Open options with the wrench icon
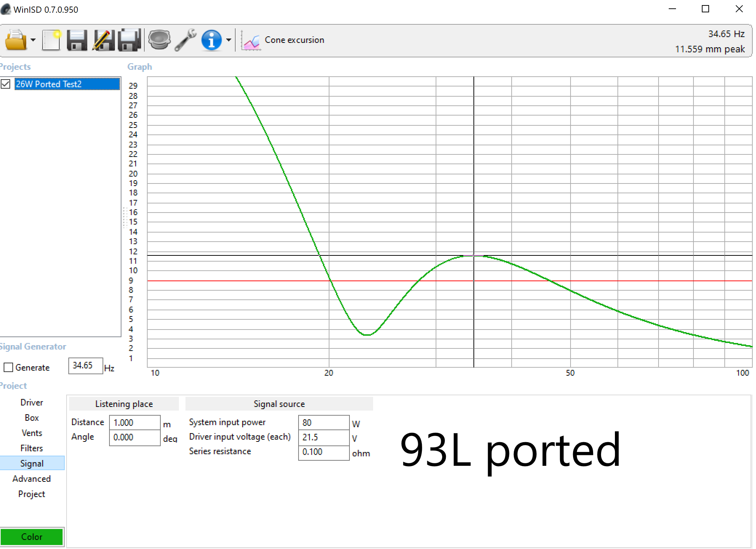This screenshot has height=549, width=756. (185, 40)
